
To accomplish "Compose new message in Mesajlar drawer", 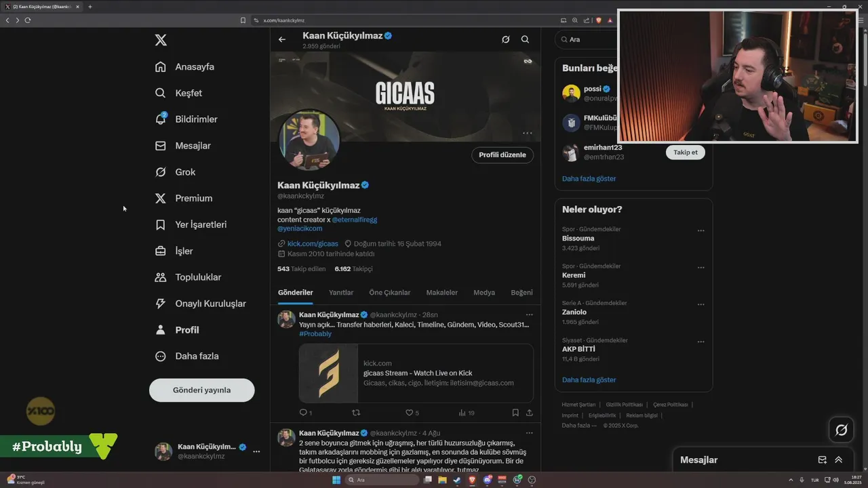I will tap(823, 460).
